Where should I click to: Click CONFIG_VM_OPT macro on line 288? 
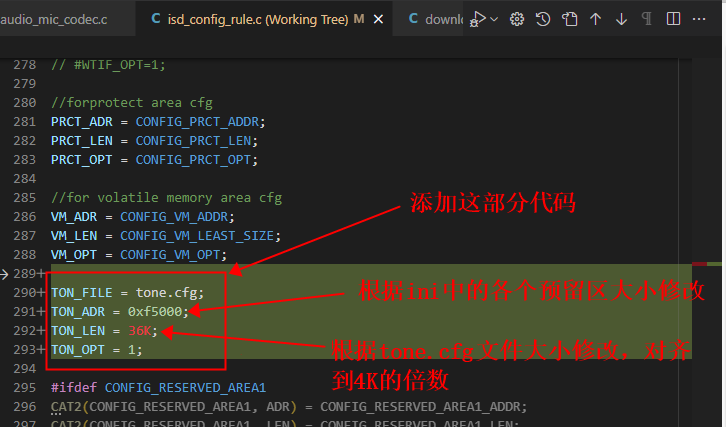click(170, 255)
